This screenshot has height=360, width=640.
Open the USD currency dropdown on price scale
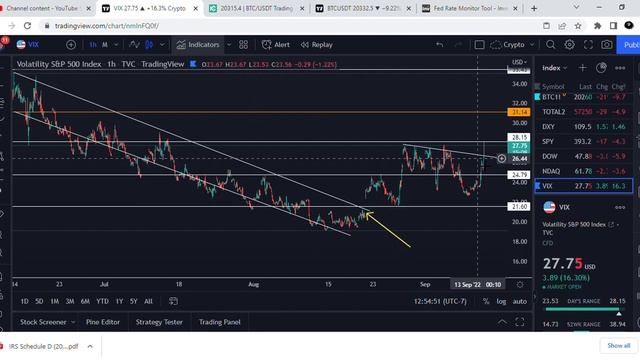click(519, 62)
